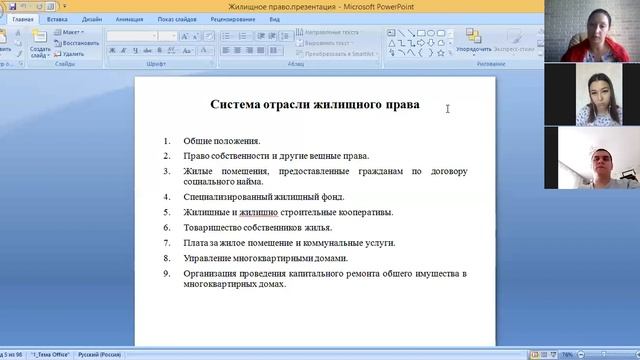Decrease font size with smaller A icon

[x=196, y=36]
